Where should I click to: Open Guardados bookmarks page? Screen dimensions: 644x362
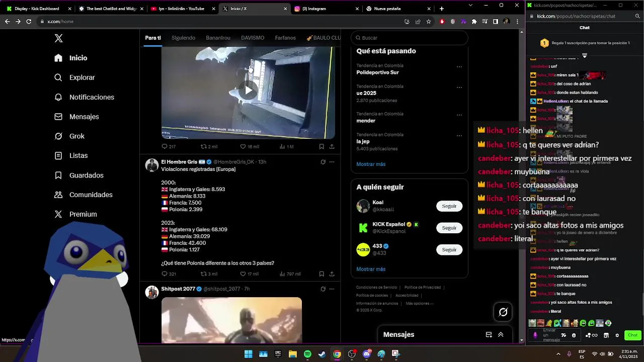click(79, 175)
